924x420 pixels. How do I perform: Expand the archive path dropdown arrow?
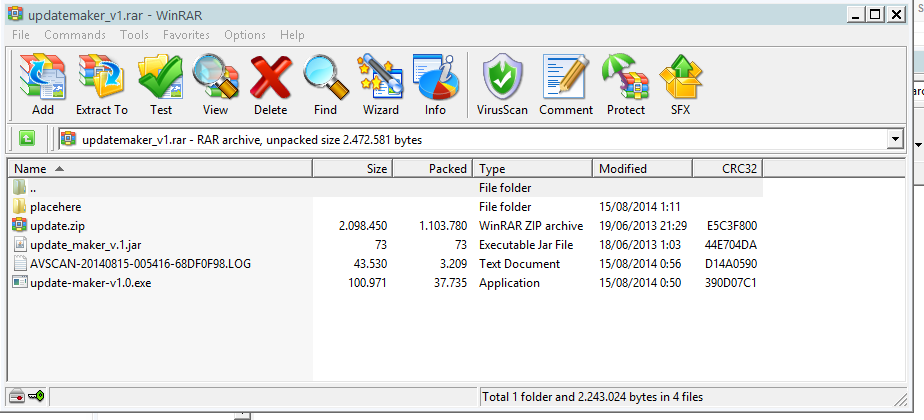(895, 140)
